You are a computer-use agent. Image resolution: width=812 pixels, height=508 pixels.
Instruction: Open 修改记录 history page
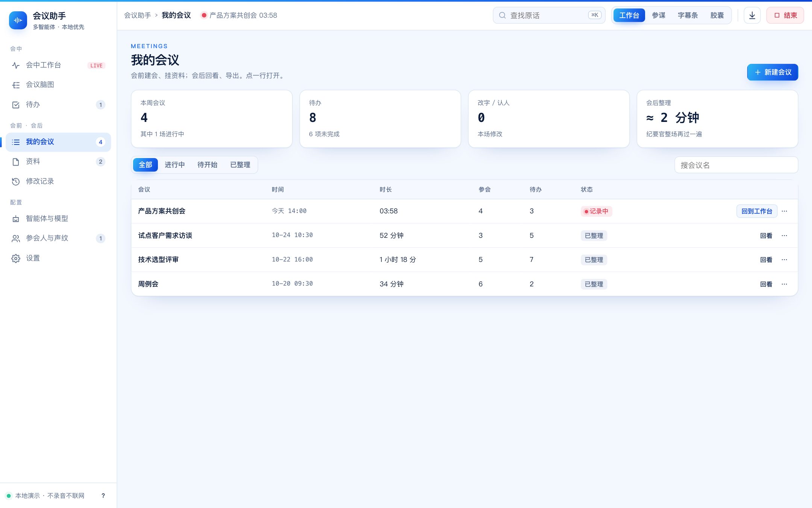58,181
